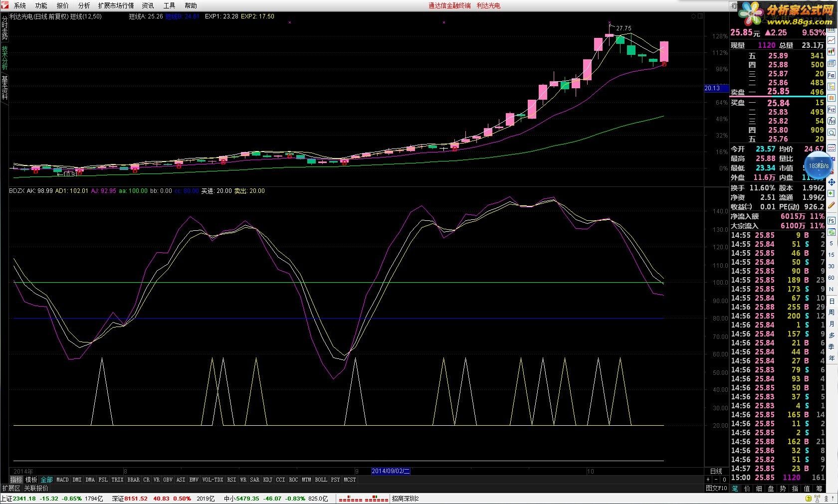
Task: Open the 报价 menu
Action: pyautogui.click(x=63, y=5)
